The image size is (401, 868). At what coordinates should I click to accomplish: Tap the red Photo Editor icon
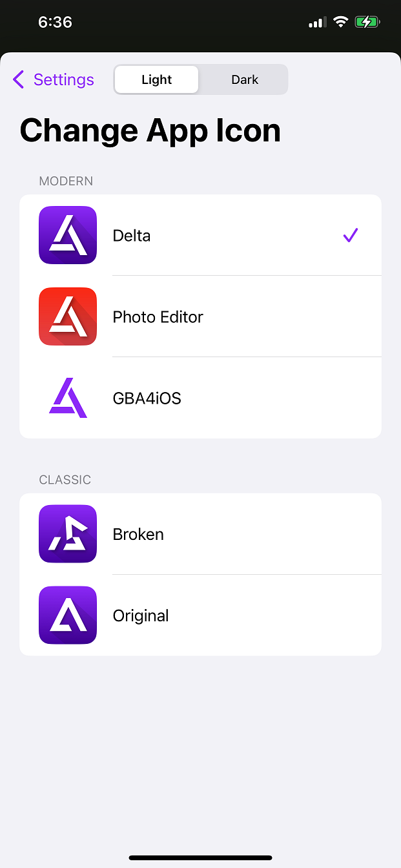(68, 316)
